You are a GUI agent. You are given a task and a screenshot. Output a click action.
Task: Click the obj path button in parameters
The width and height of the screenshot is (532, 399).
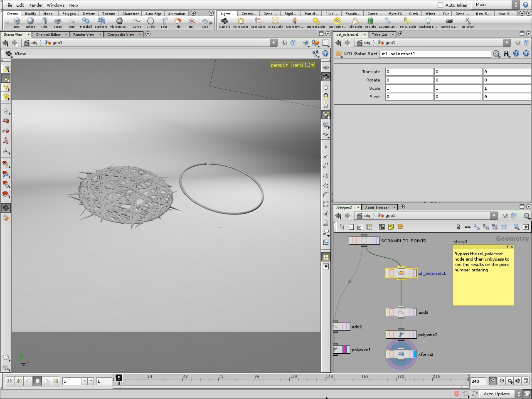pyautogui.click(x=364, y=43)
